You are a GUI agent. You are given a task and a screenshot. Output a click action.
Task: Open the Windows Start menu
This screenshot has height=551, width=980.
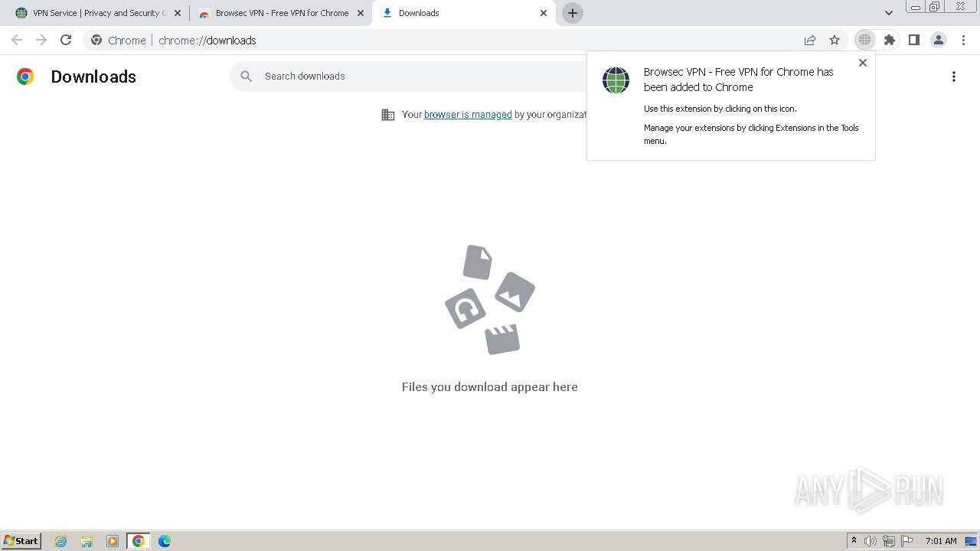pyautogui.click(x=21, y=541)
